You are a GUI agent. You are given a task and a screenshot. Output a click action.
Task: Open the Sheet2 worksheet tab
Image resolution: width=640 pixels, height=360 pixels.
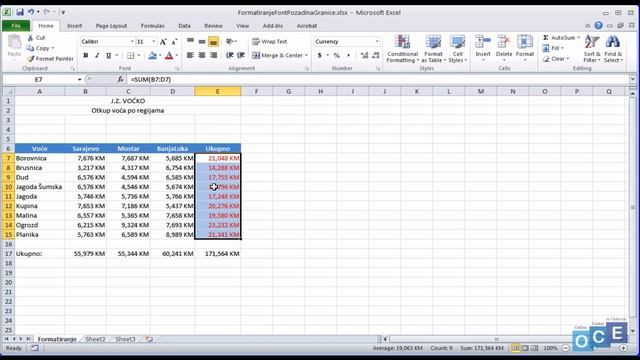pos(96,339)
